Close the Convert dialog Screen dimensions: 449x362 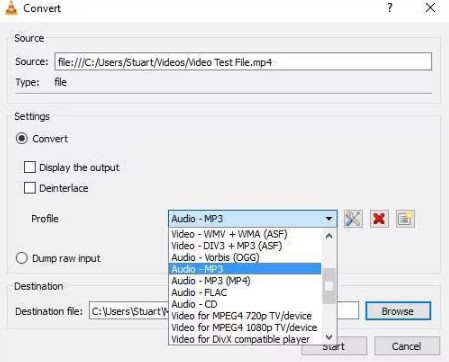430,8
